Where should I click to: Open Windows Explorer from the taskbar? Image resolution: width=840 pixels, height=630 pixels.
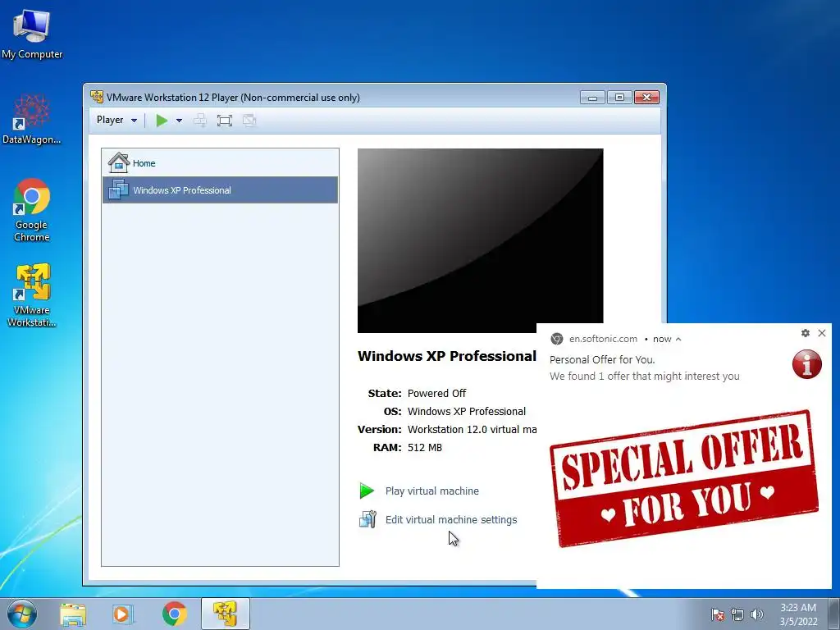tap(73, 614)
